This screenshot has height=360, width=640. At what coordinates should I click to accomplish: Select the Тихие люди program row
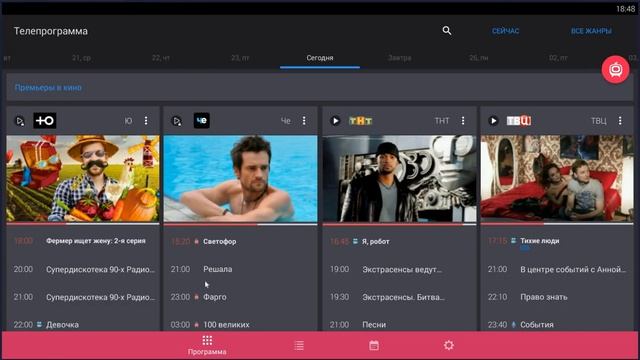point(557,241)
